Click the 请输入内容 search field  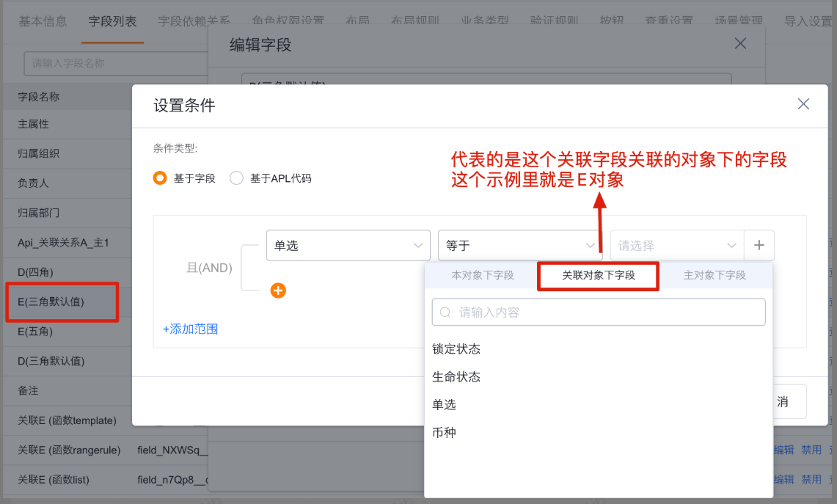click(599, 313)
